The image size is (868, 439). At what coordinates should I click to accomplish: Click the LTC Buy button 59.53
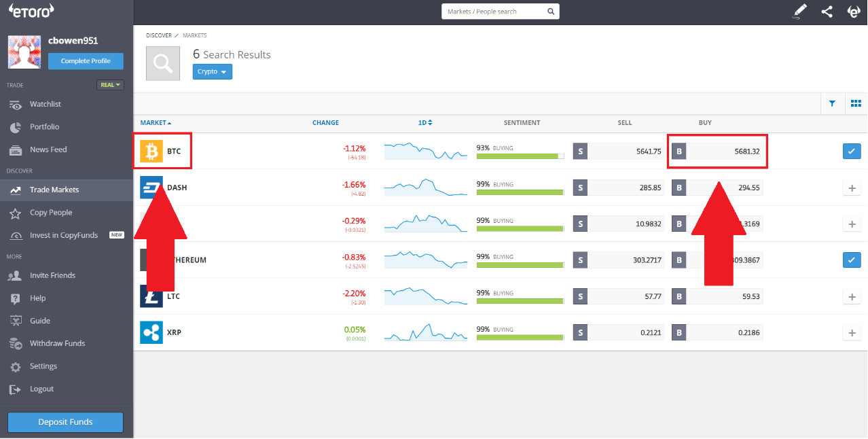tap(717, 296)
